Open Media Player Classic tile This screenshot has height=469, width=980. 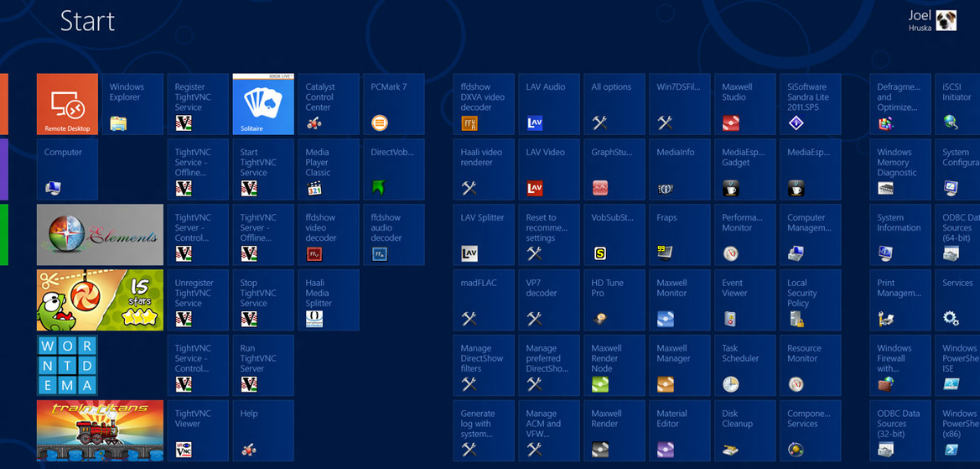tap(329, 169)
